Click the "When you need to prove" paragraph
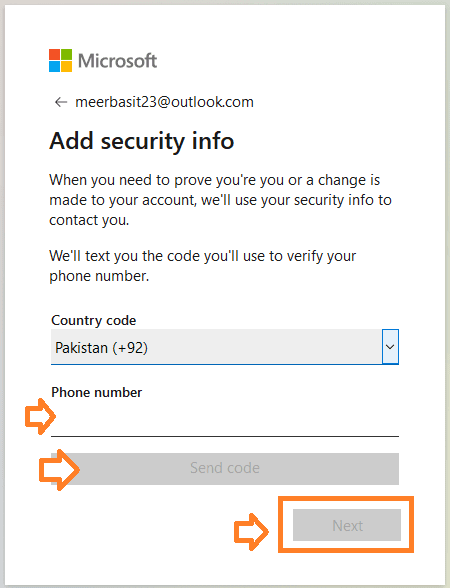This screenshot has height=588, width=450. [220, 200]
